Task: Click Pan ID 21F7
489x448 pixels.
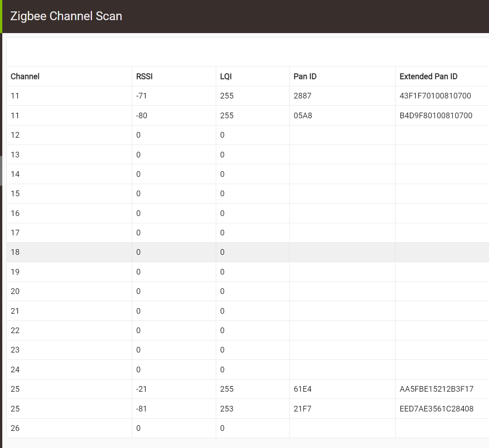Action: [302, 409]
